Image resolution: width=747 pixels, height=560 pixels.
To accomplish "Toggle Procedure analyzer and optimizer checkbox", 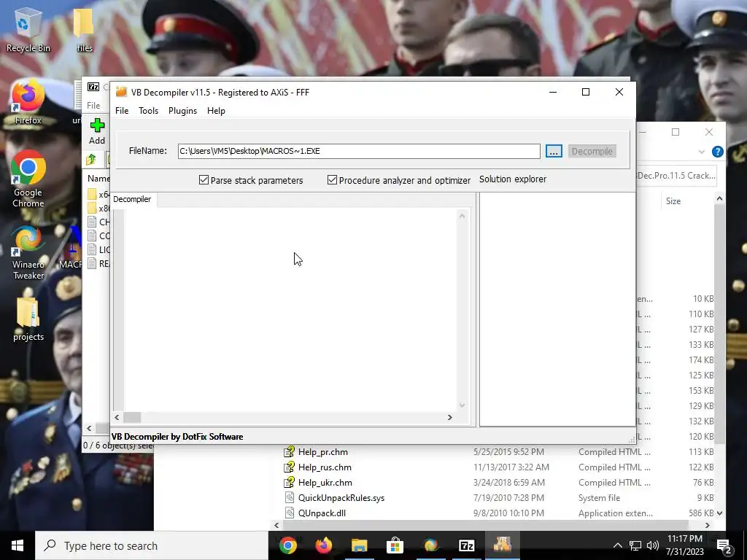I will tap(332, 179).
